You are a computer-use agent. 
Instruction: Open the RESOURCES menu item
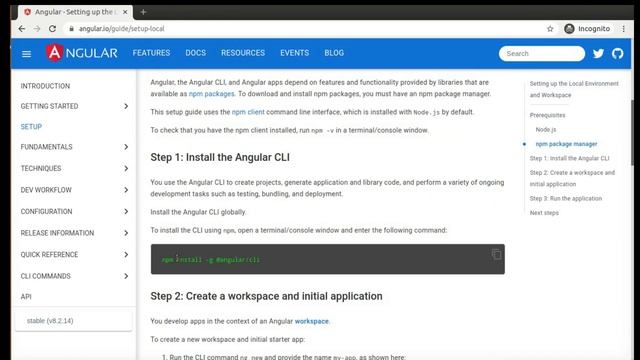coord(243,53)
